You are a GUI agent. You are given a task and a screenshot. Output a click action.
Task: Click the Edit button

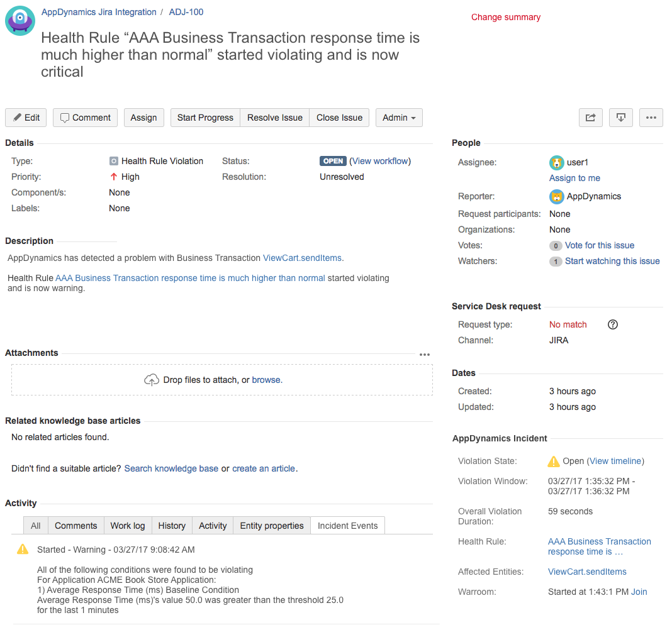(x=26, y=118)
